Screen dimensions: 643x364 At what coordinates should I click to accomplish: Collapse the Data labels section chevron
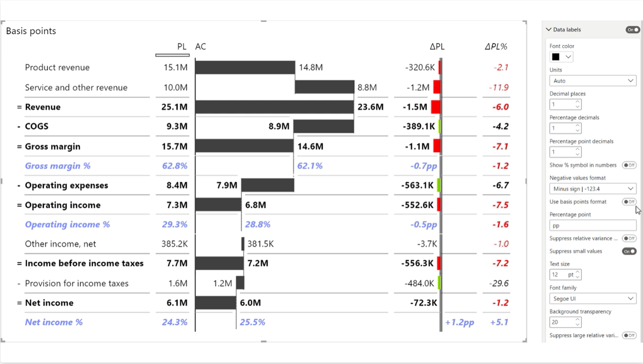point(549,29)
